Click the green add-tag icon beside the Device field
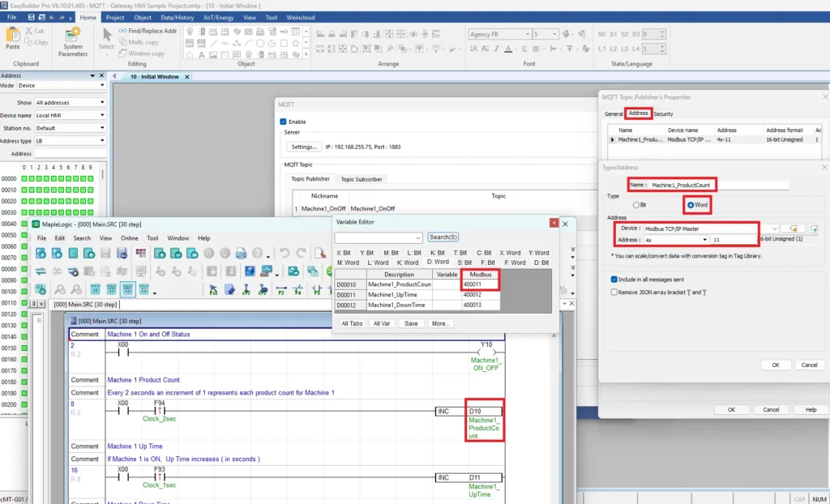This screenshot has height=504, width=830. point(813,229)
